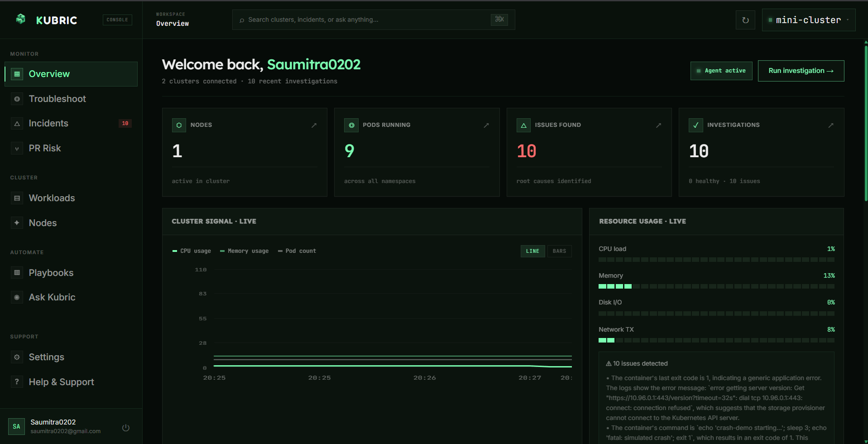This screenshot has height=444, width=868.
Task: Click the Disk I/O usage bar
Action: (716, 314)
